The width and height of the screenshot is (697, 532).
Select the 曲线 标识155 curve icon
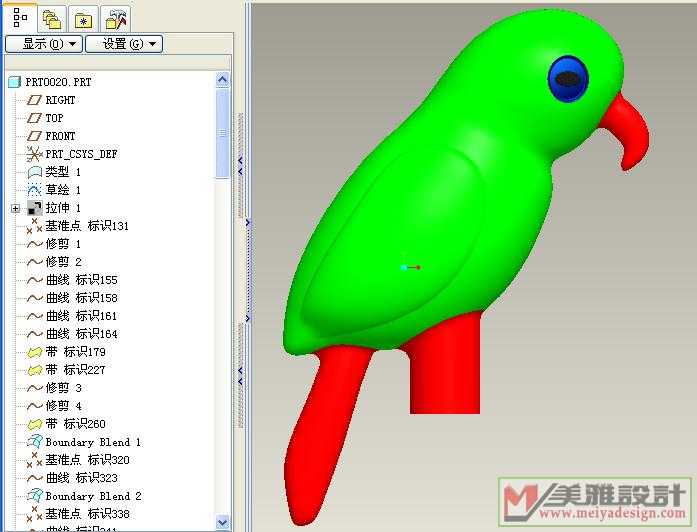34,280
